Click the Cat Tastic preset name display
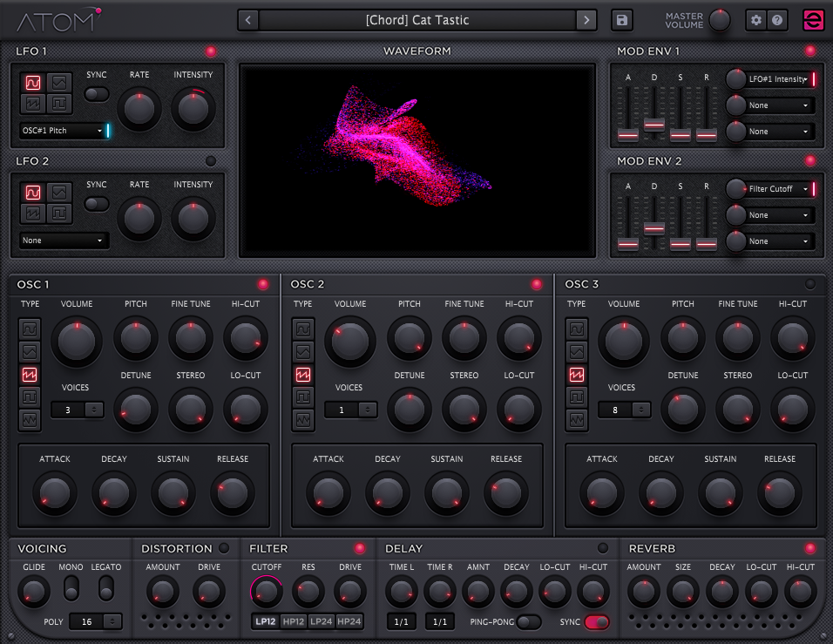833x644 pixels. click(417, 20)
